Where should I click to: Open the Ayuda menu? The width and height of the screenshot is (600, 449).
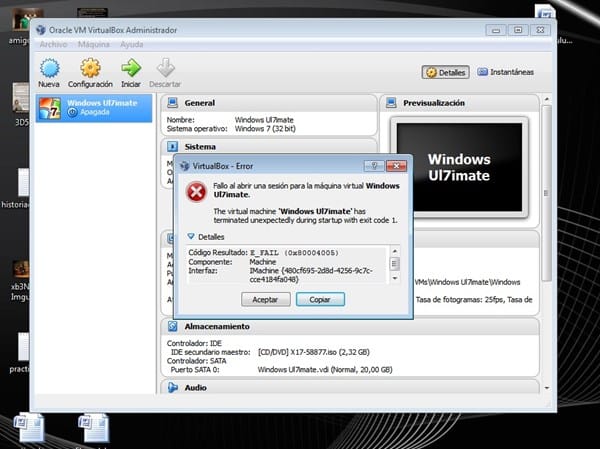[x=132, y=44]
